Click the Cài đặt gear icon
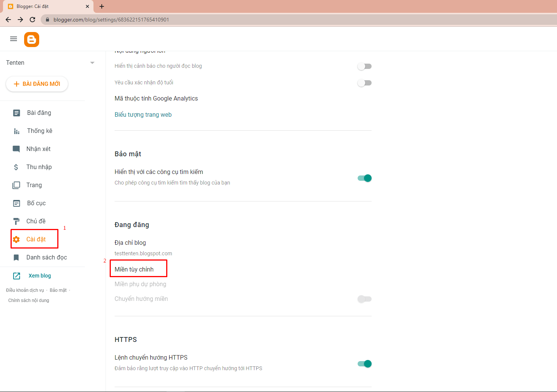This screenshot has height=392, width=557. (x=16, y=239)
